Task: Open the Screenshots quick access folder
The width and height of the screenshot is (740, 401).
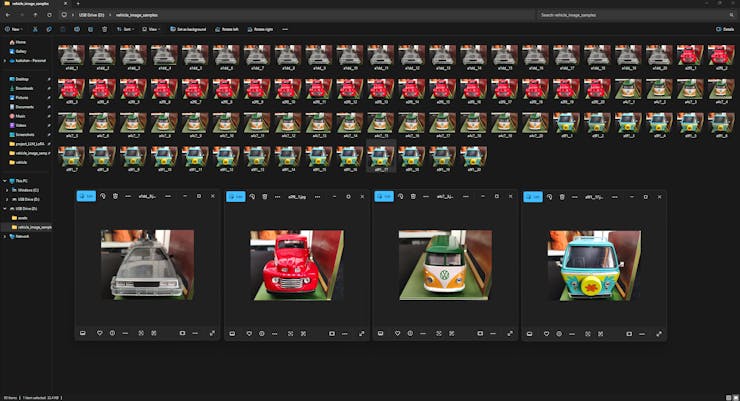Action: coord(25,134)
